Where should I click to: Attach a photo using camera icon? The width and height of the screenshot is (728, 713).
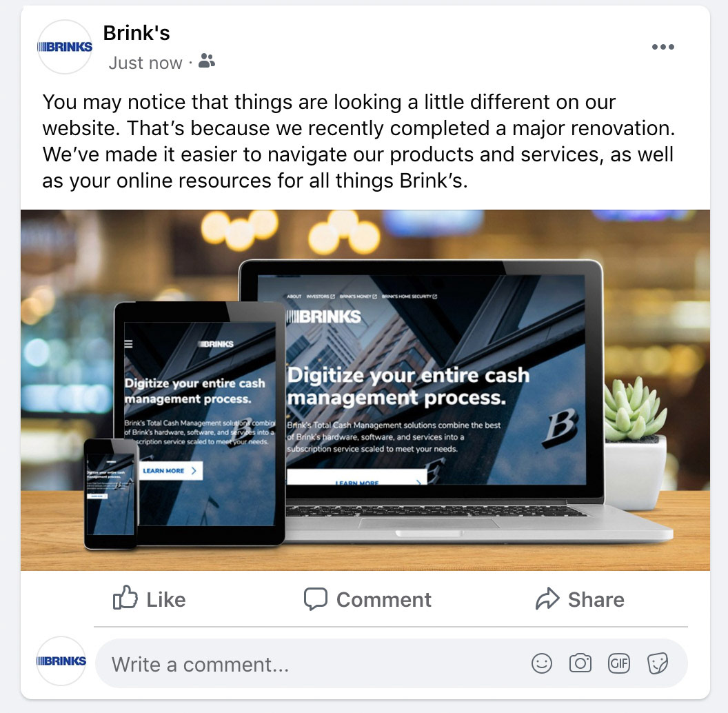[x=580, y=663]
